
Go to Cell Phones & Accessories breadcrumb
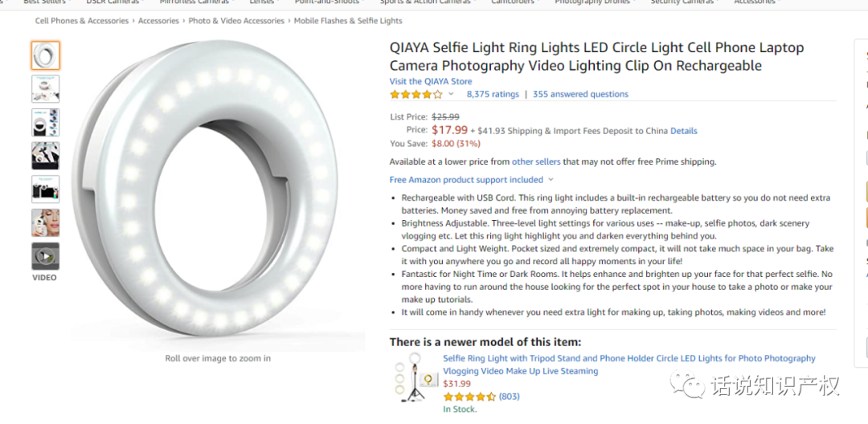click(x=82, y=21)
